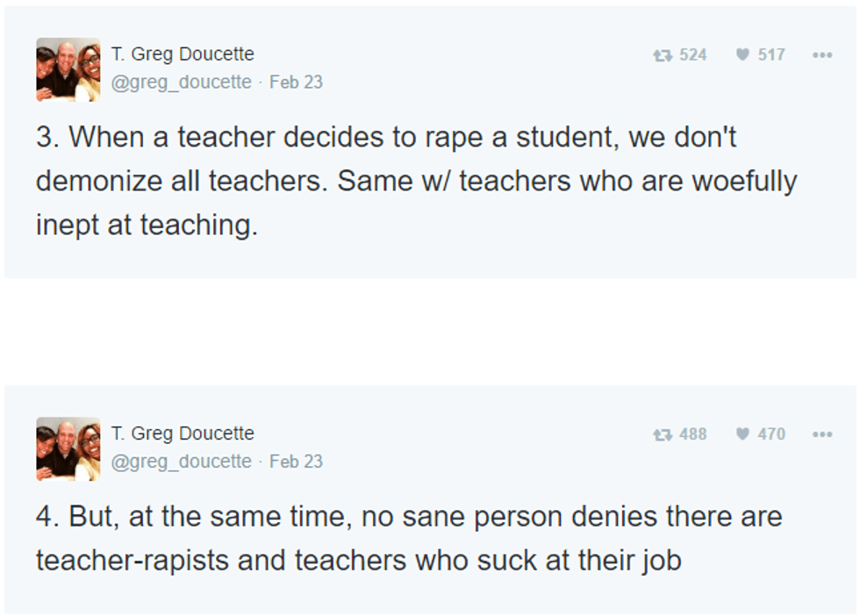Retweet the tweet with 488 retweets

pos(663,434)
